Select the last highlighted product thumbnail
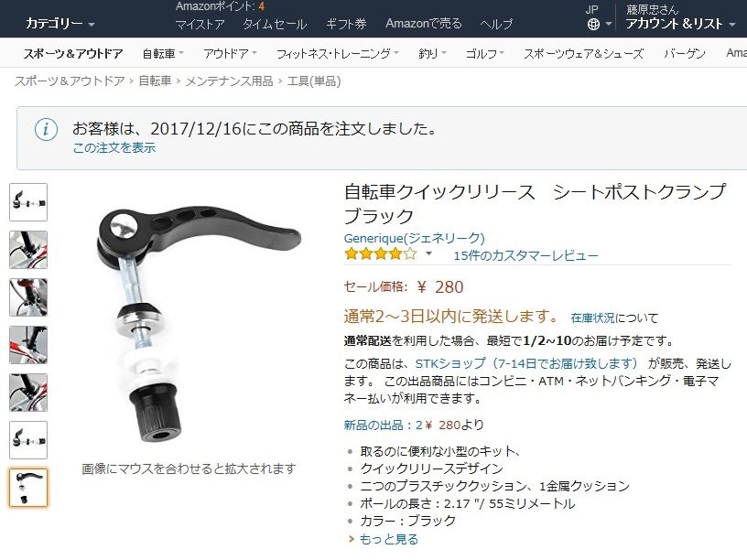Screen dimensions: 747x560 [28, 488]
